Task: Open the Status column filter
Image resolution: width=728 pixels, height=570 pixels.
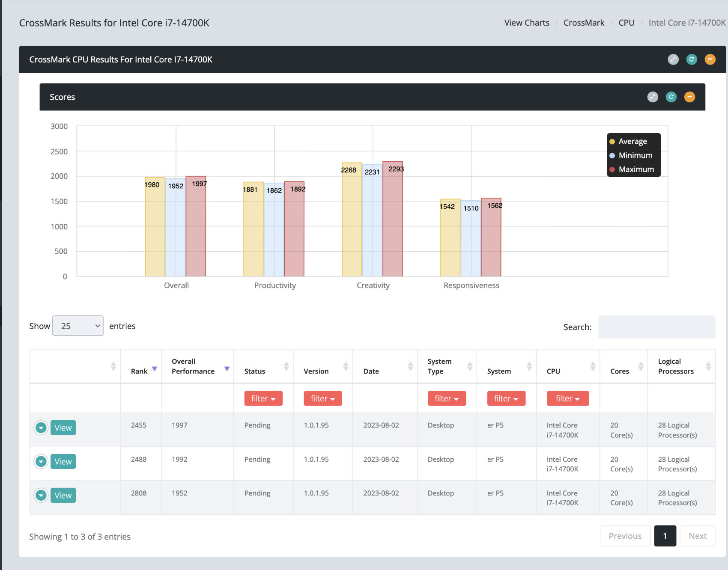Action: pos(263,398)
